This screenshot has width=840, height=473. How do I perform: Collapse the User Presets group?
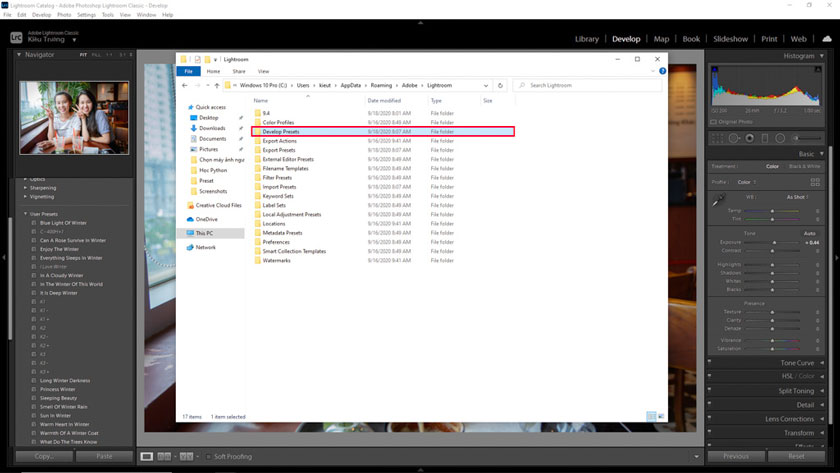[25, 214]
